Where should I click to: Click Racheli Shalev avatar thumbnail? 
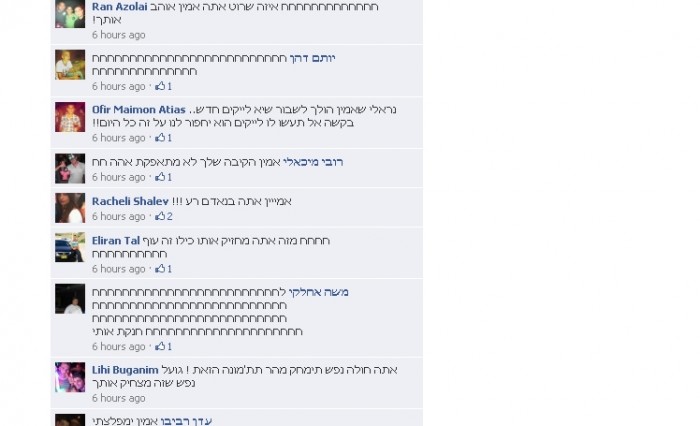tap(70, 208)
